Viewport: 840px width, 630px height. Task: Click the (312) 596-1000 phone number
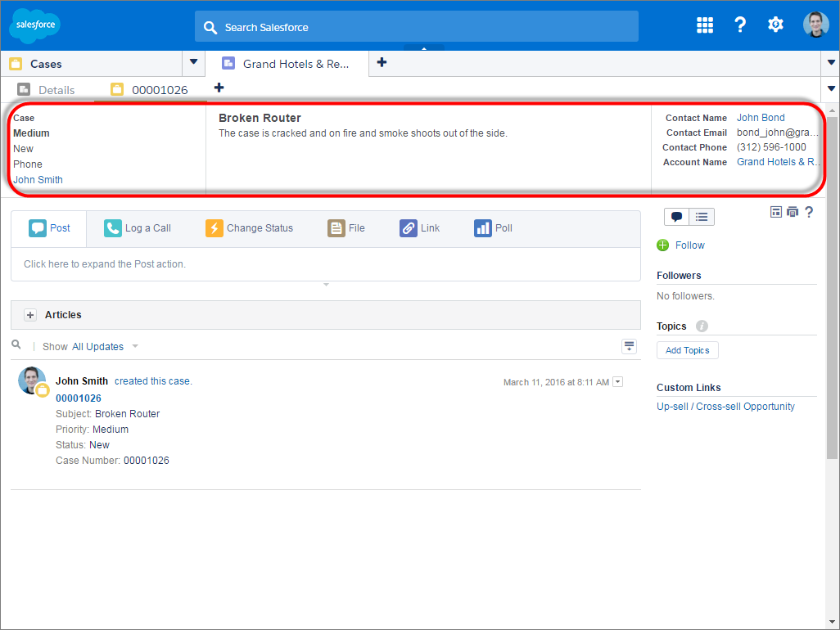(x=771, y=147)
